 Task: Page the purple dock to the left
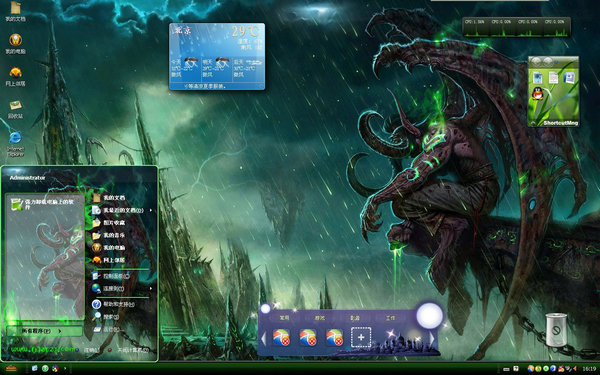point(263,338)
